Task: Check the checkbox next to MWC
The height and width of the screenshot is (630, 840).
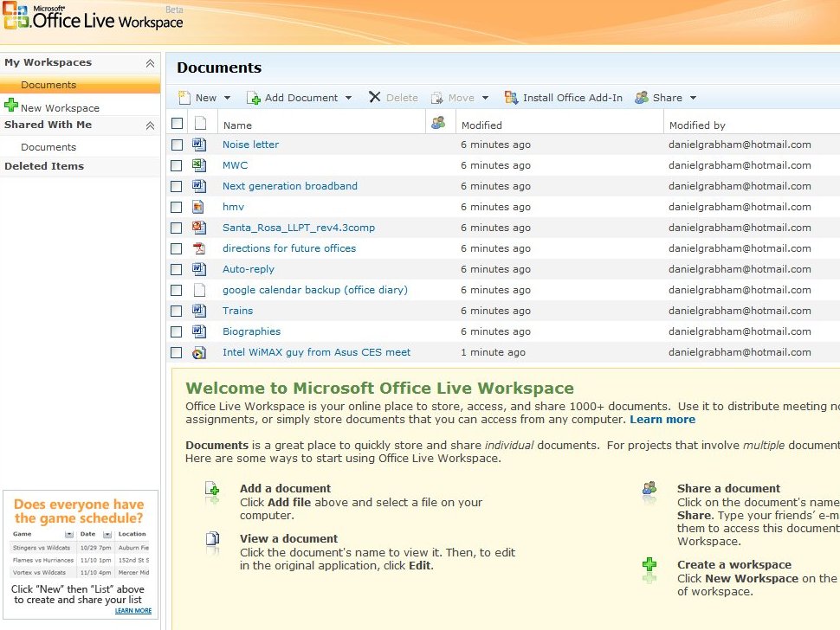Action: (177, 165)
